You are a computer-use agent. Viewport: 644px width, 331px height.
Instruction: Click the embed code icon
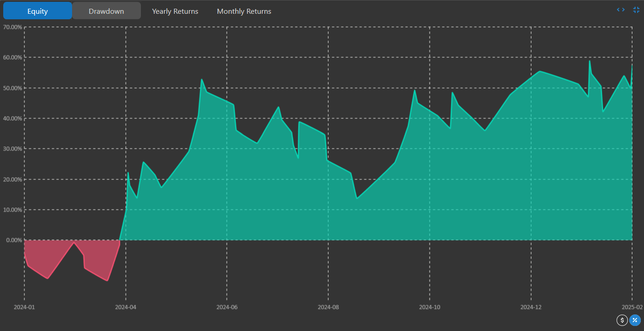coord(621,10)
